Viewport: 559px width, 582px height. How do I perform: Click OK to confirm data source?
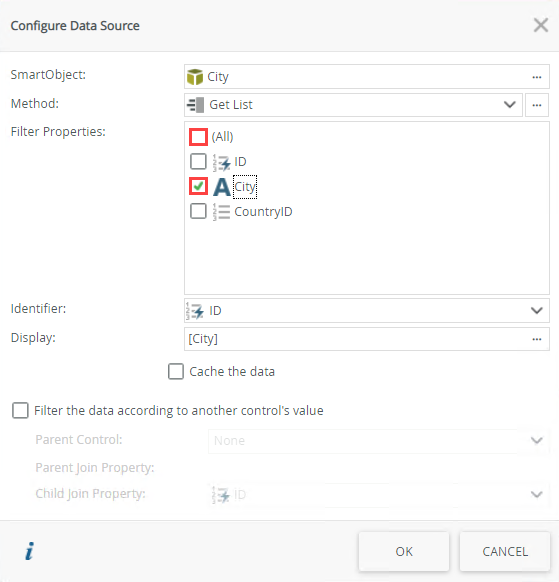[404, 552]
